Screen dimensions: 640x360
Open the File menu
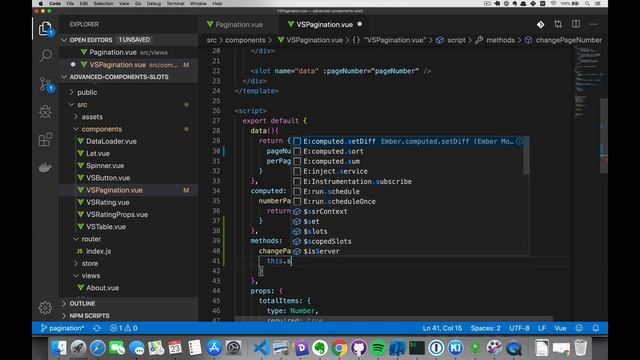70,3
